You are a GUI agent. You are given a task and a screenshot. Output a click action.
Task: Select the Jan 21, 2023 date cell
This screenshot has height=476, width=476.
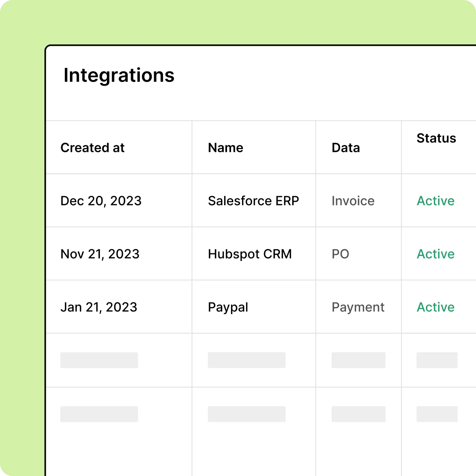[x=99, y=307]
